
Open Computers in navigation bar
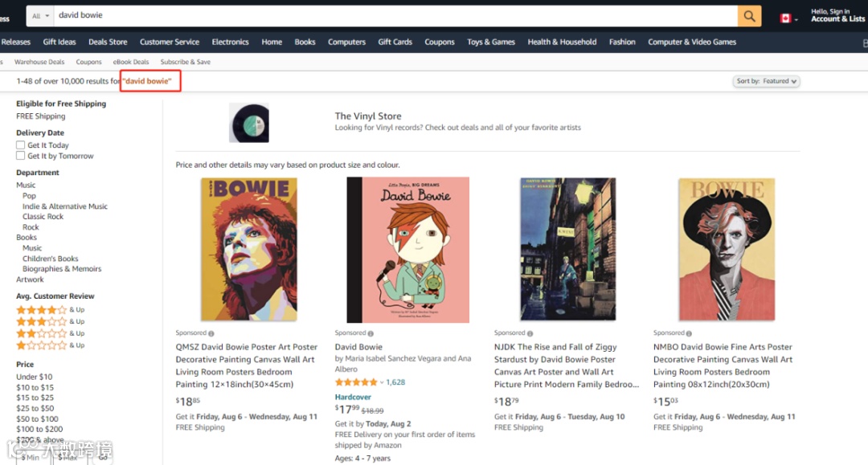point(346,42)
